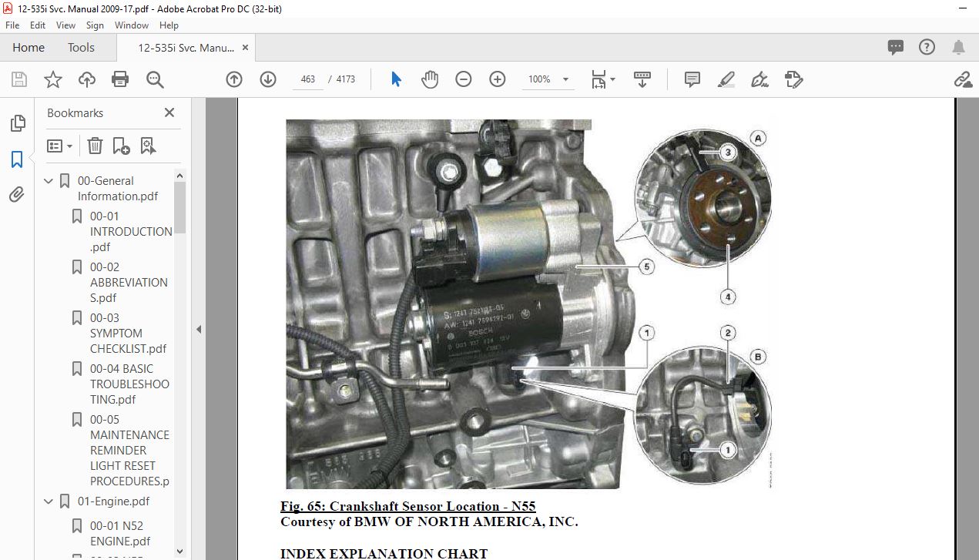Show the attachments paperclip panel
979x560 pixels.
pyautogui.click(x=17, y=195)
